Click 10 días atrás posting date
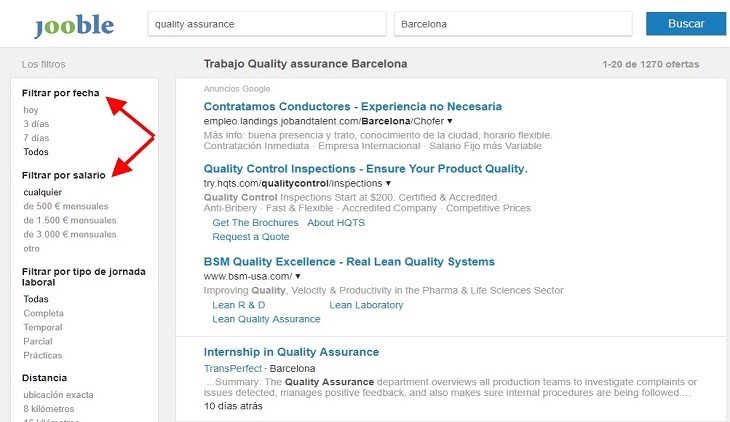730x422 pixels. coord(233,406)
